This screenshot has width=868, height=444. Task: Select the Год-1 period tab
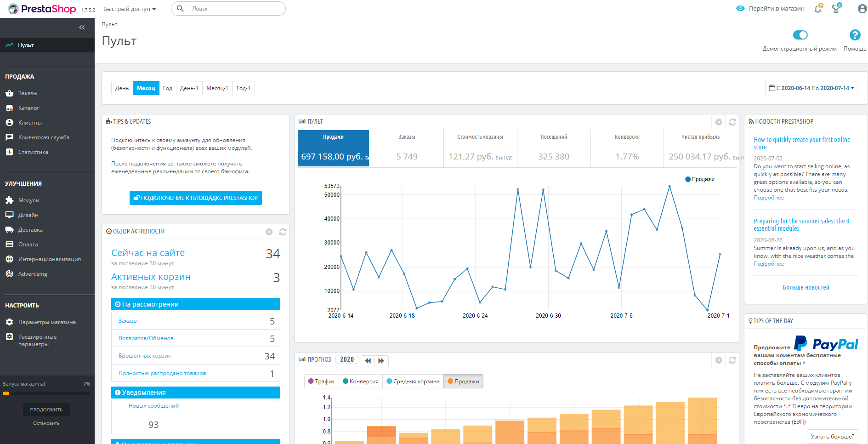pyautogui.click(x=244, y=88)
